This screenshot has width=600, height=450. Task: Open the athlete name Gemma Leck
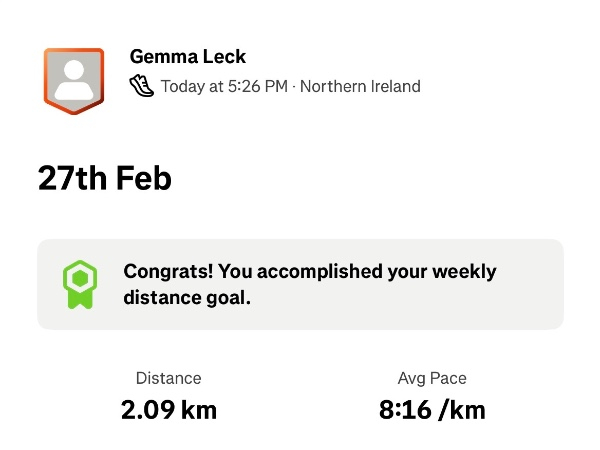(188, 56)
